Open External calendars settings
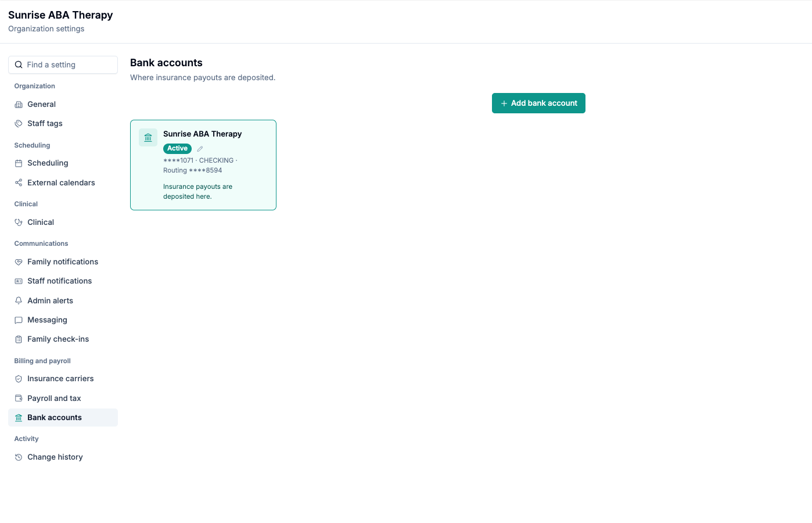The width and height of the screenshot is (812, 523). (x=63, y=183)
